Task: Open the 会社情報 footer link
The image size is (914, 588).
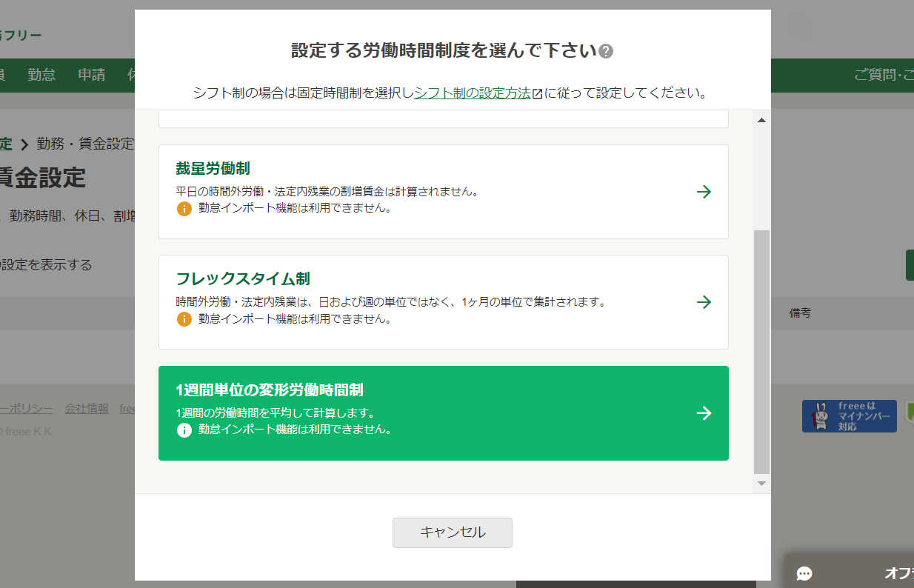Action: (87, 408)
